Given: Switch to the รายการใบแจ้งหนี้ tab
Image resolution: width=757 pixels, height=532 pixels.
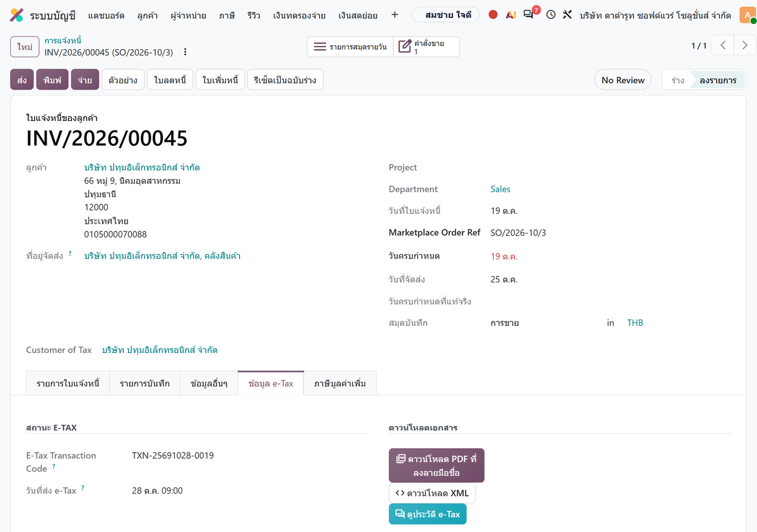Looking at the screenshot, I should coord(68,383).
